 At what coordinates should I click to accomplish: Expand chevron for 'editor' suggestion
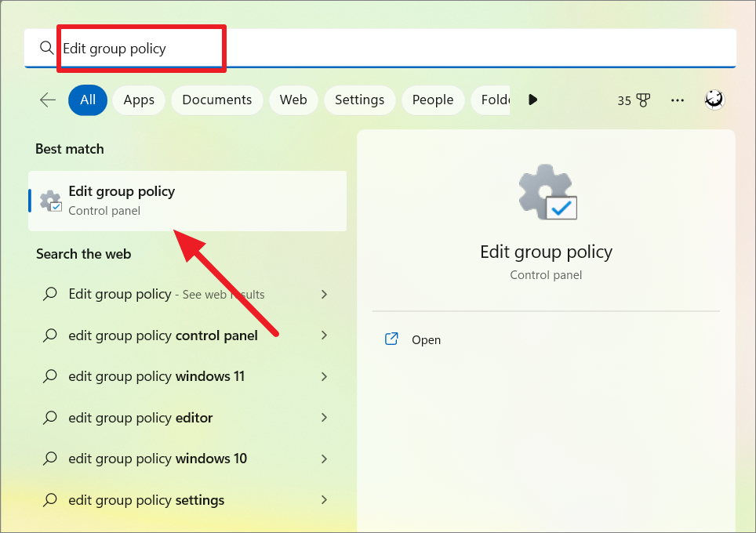tap(324, 418)
